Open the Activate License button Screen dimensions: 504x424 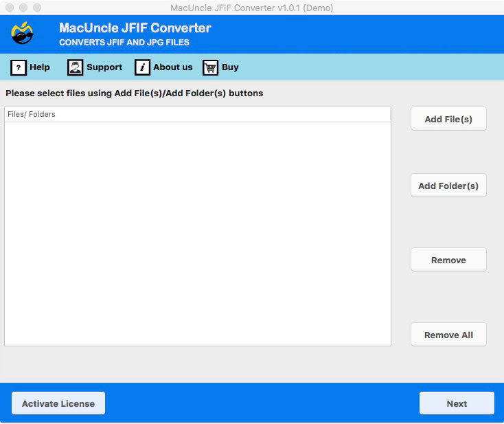click(x=58, y=403)
